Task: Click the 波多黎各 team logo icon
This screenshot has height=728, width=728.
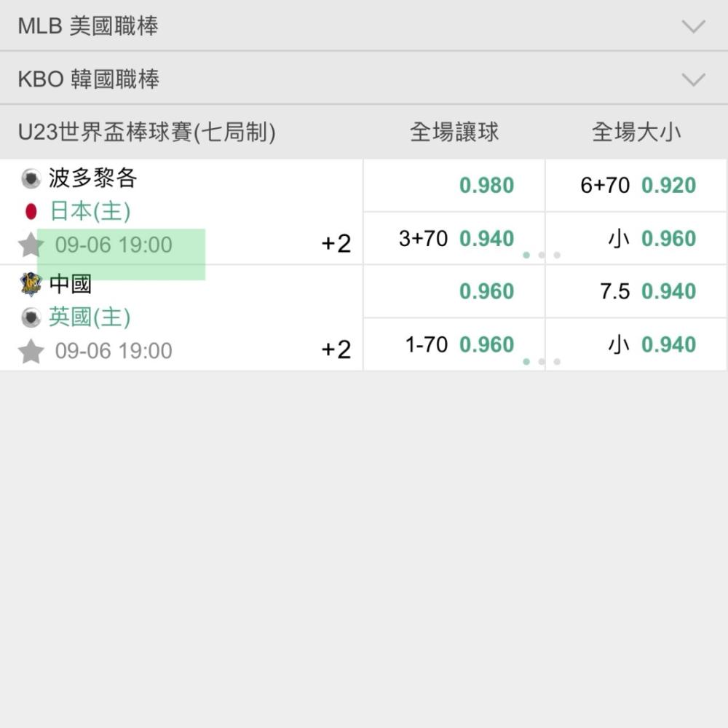Action: click(31, 179)
